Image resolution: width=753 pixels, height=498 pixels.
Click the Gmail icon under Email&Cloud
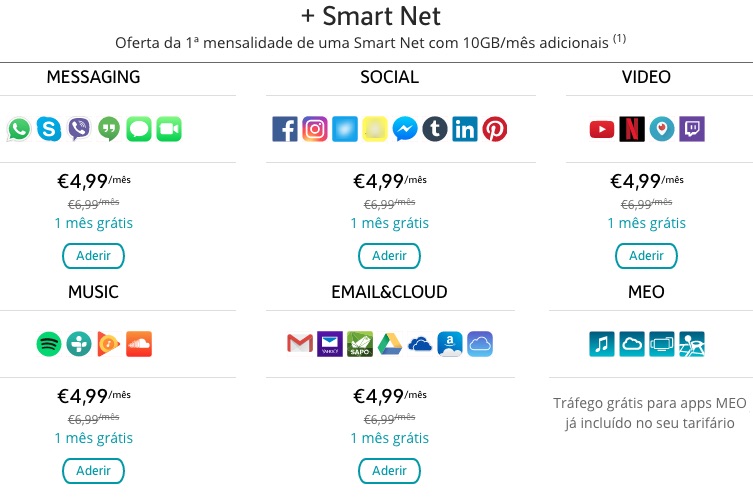(300, 344)
